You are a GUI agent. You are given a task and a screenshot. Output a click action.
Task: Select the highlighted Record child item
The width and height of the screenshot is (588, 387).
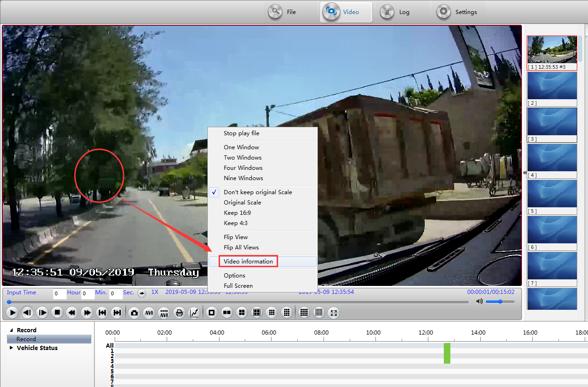click(x=49, y=339)
